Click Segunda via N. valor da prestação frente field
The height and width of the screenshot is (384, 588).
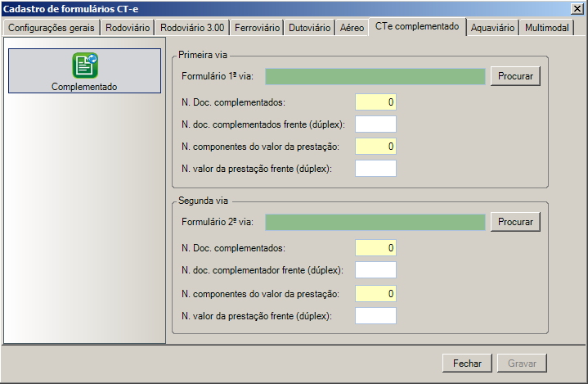click(x=375, y=315)
